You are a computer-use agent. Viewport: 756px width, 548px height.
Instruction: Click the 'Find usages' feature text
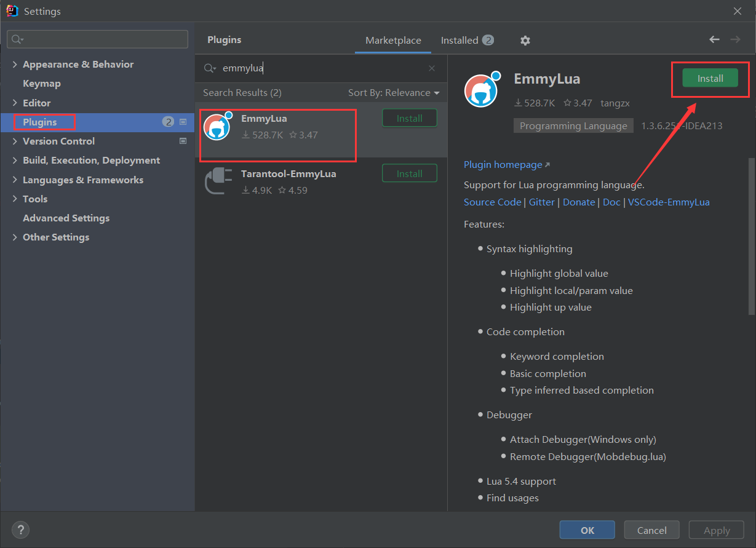pos(512,498)
